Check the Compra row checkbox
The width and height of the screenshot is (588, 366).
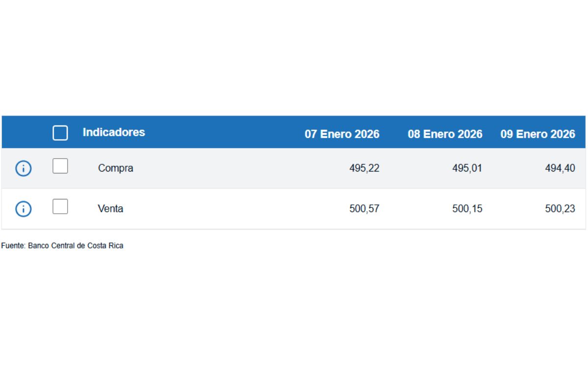60,167
